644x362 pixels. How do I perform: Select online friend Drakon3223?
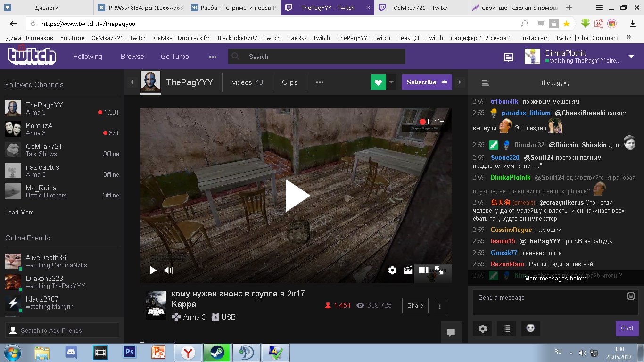coord(62,282)
